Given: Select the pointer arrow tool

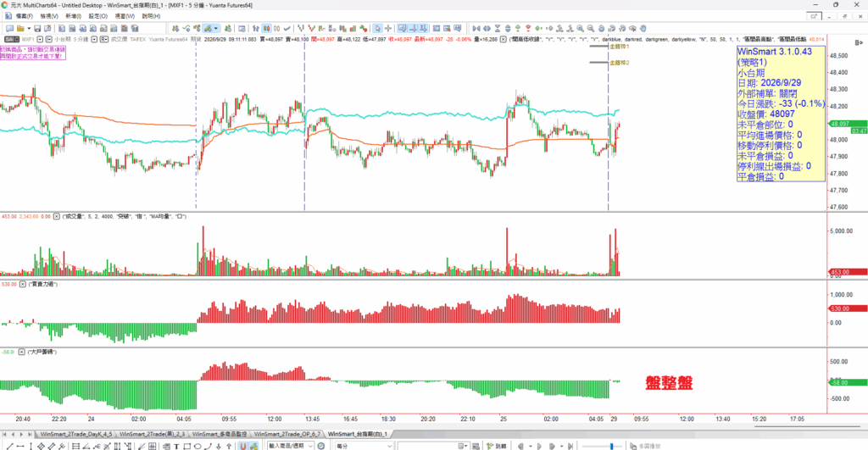Looking at the screenshot, I should [377, 28].
